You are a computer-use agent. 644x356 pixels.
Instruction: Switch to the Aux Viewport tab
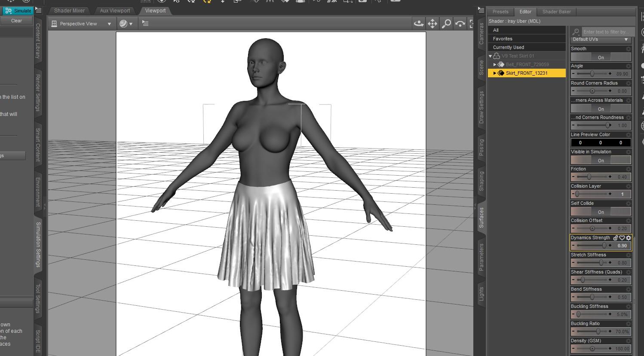pyautogui.click(x=115, y=11)
